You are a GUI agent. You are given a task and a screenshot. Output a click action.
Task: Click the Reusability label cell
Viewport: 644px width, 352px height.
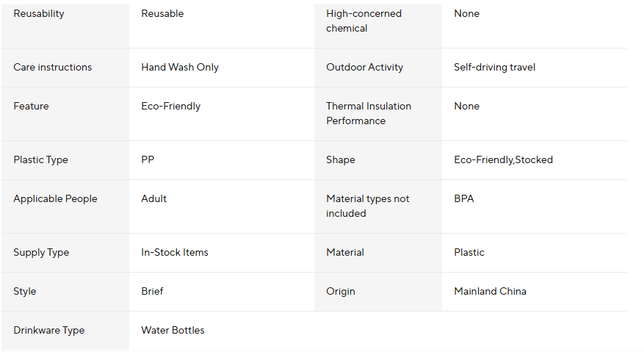(39, 14)
